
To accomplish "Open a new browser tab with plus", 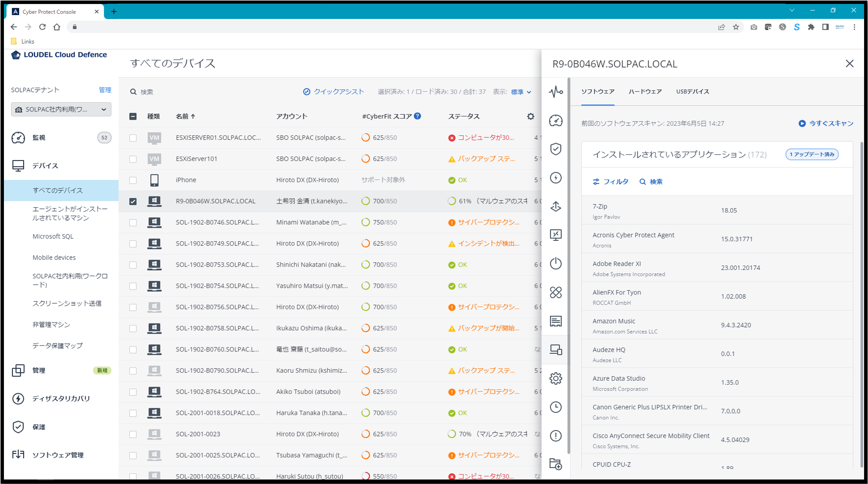I will point(114,11).
